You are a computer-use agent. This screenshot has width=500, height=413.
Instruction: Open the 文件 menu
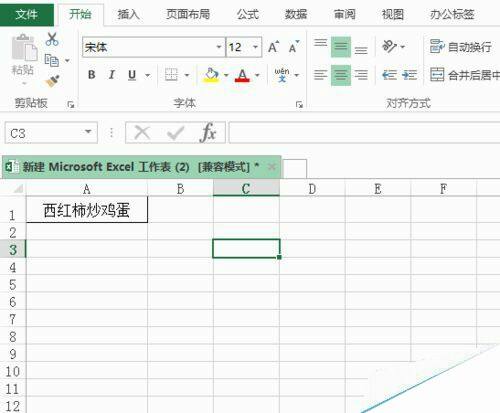pos(27,14)
